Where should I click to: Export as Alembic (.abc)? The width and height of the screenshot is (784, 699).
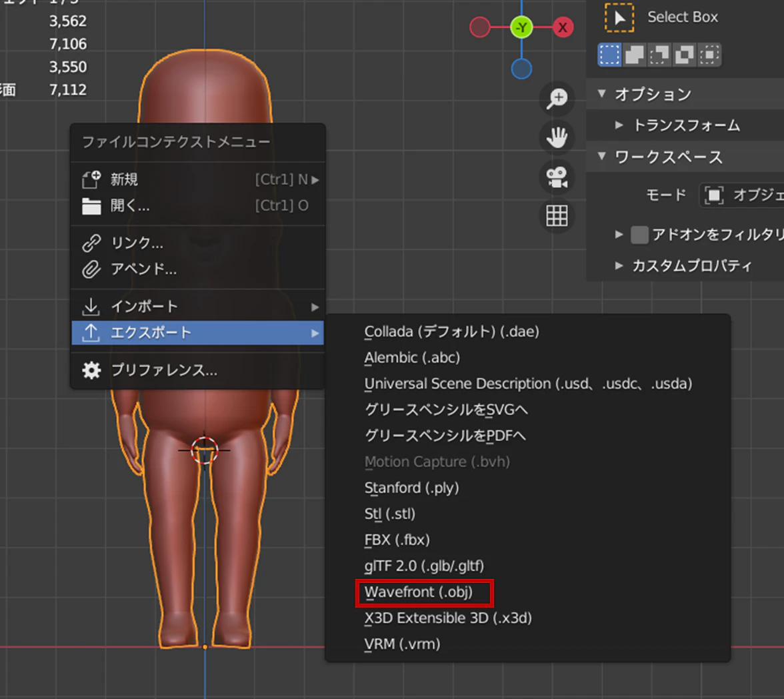coord(528,358)
